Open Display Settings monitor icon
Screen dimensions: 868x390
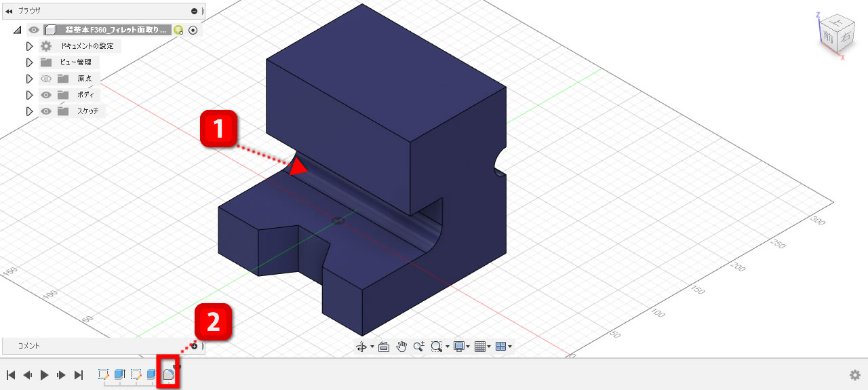pyautogui.click(x=459, y=347)
